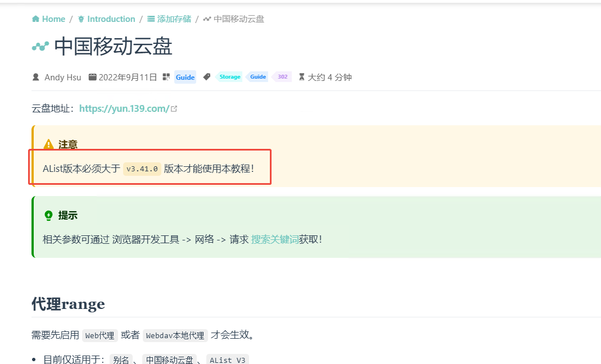This screenshot has width=601, height=364.
Task: Open https://yun.139.com/ link
Action: click(124, 109)
